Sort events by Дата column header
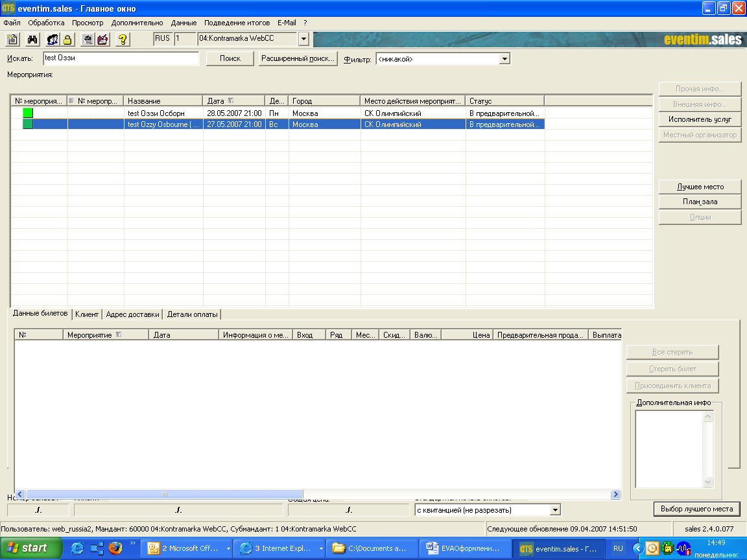 (233, 101)
